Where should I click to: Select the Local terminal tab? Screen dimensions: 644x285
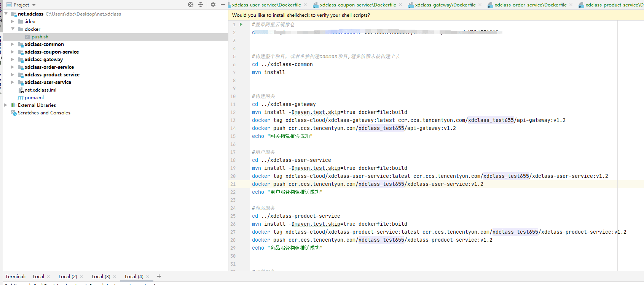[38, 277]
